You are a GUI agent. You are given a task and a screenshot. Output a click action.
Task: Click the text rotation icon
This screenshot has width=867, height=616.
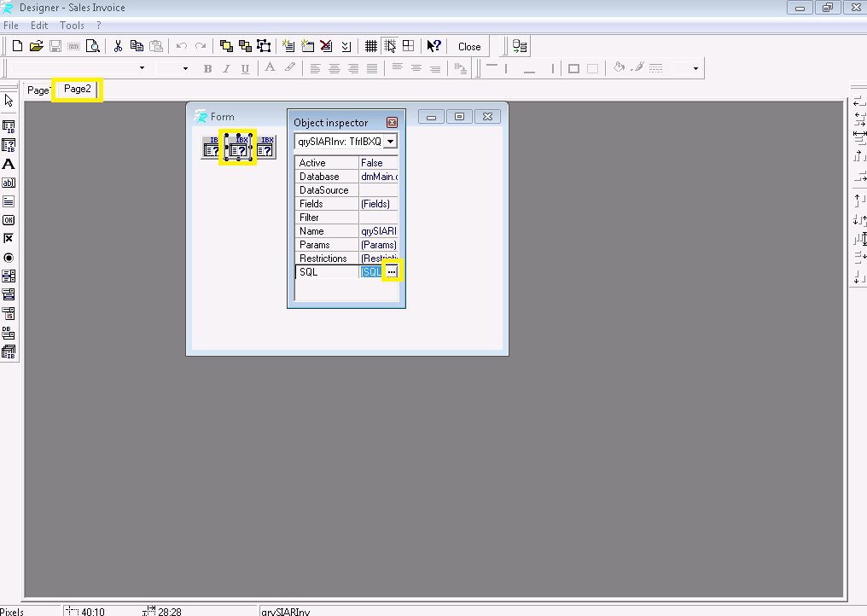coord(460,68)
